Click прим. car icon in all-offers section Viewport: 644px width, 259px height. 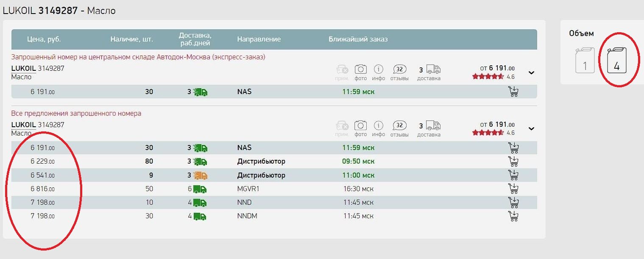[x=343, y=125]
